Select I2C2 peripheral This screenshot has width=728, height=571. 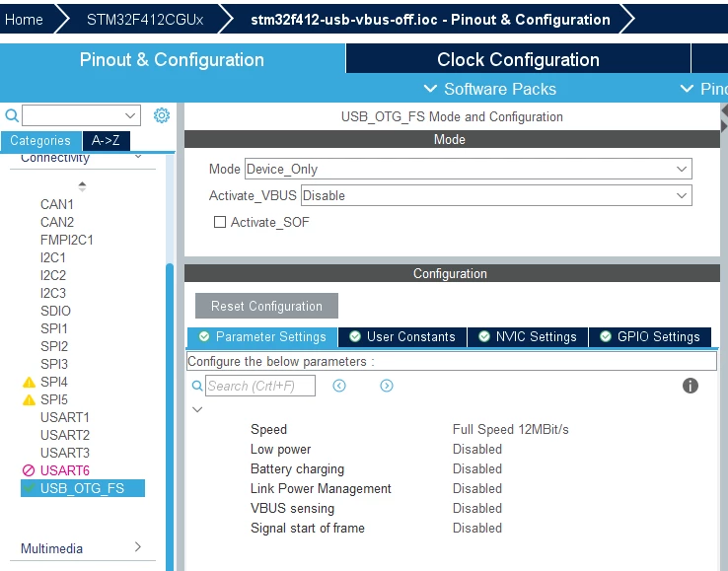(x=53, y=275)
